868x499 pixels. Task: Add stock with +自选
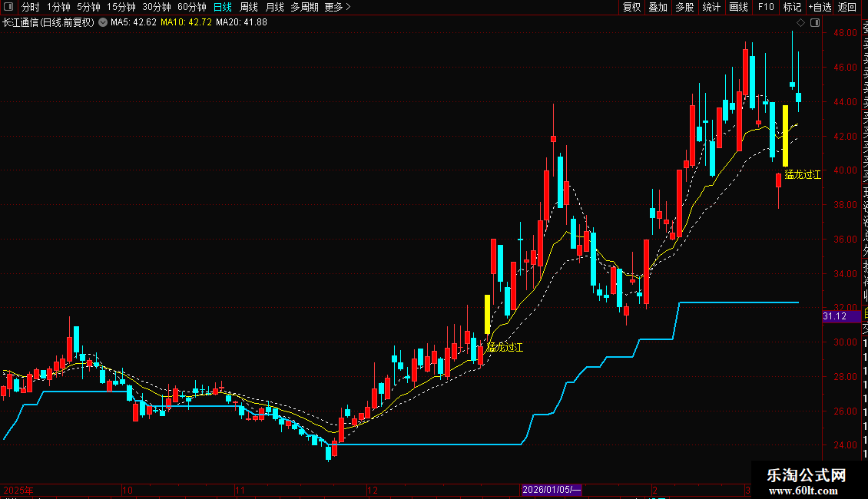coord(820,7)
